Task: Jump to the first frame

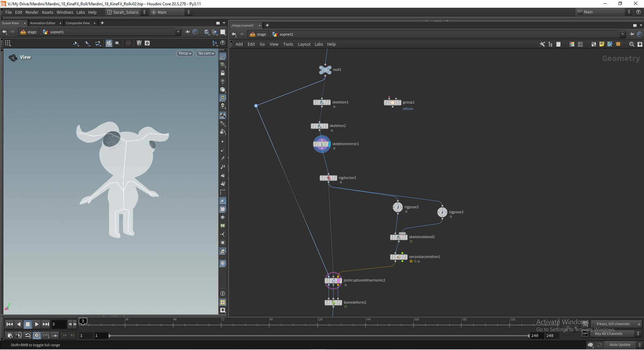Action: pyautogui.click(x=10, y=324)
